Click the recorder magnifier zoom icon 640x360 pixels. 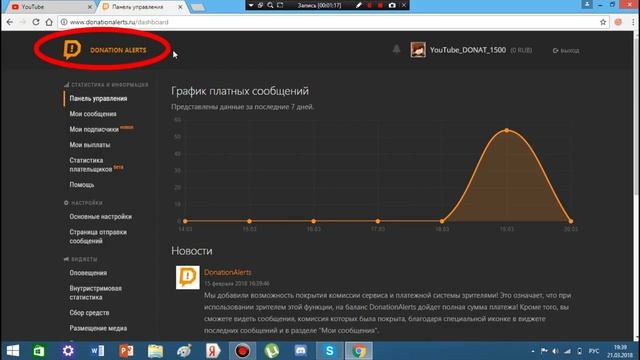coord(270,5)
